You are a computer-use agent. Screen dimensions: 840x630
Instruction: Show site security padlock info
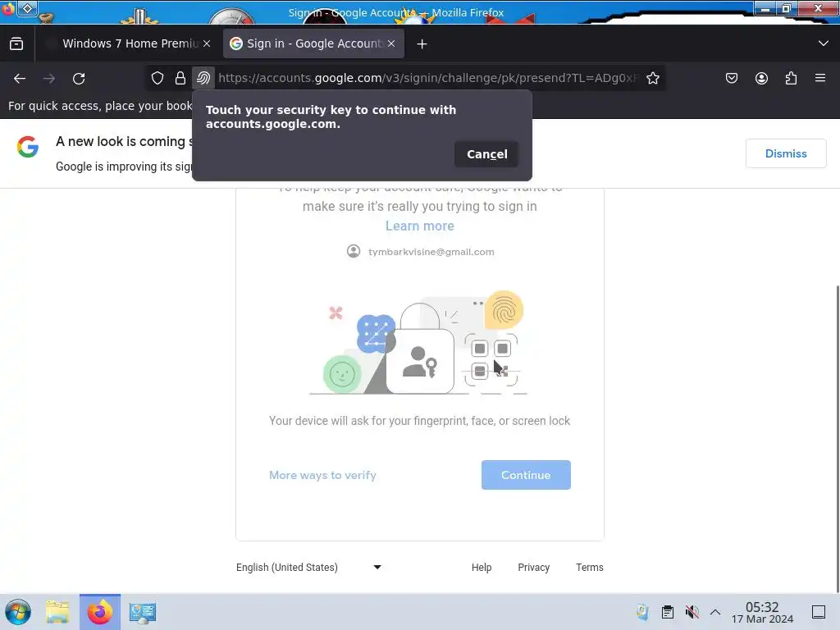180,78
